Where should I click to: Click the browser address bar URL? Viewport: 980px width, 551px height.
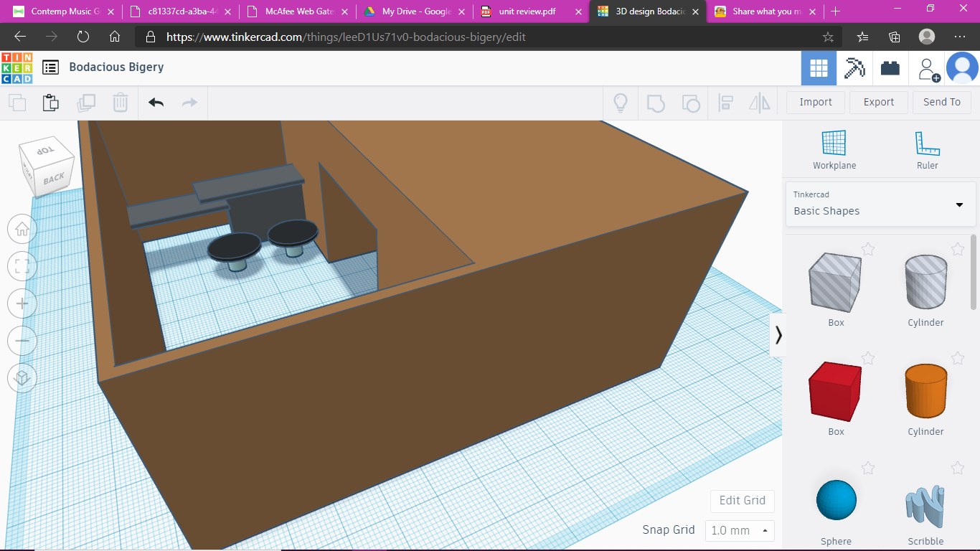pos(347,37)
